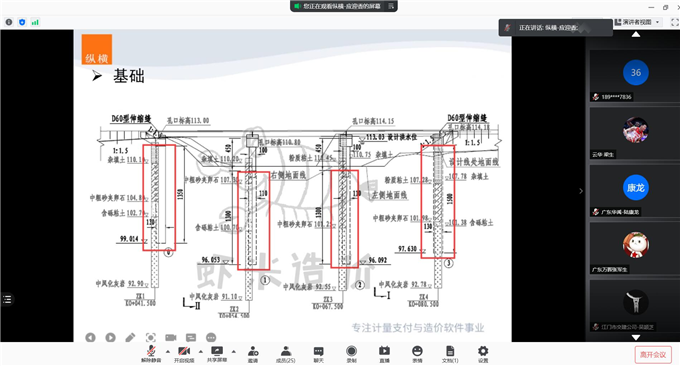This screenshot has height=366, width=680.
Task: Open the emoji reactions (表情) icon
Action: pyautogui.click(x=417, y=354)
